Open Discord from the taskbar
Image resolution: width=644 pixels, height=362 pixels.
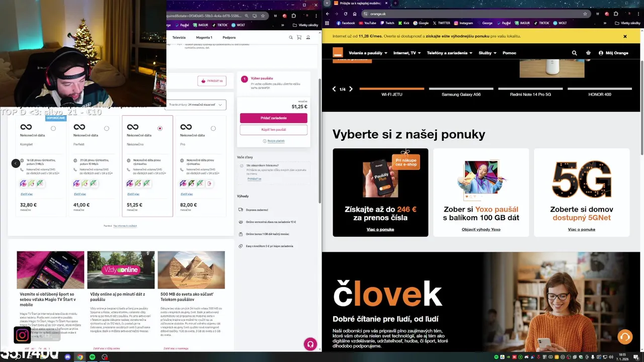tap(68, 357)
